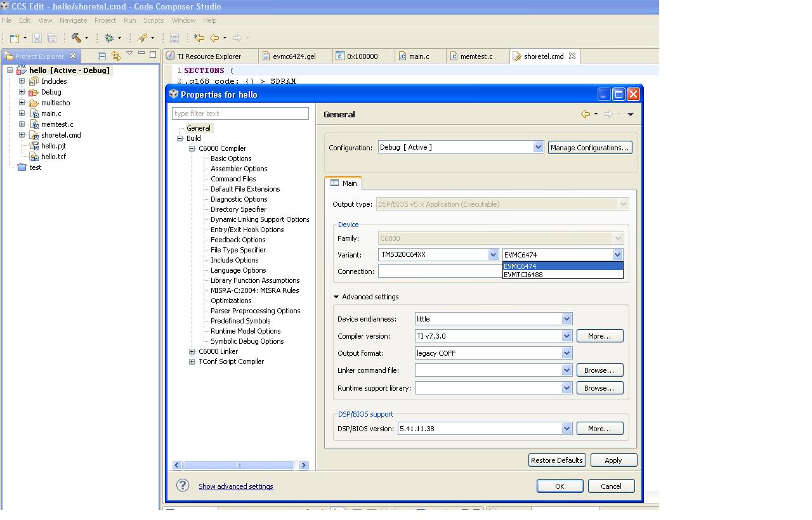Viewport: 812px width, 520px height.
Task: Expand the main.c node in Project Explorer
Action: pyautogui.click(x=22, y=114)
